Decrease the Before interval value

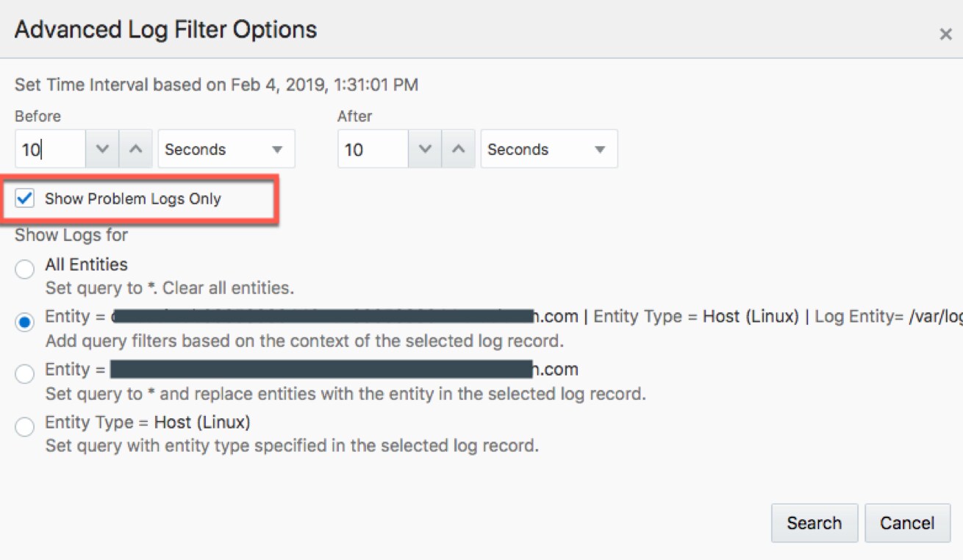tap(102, 149)
